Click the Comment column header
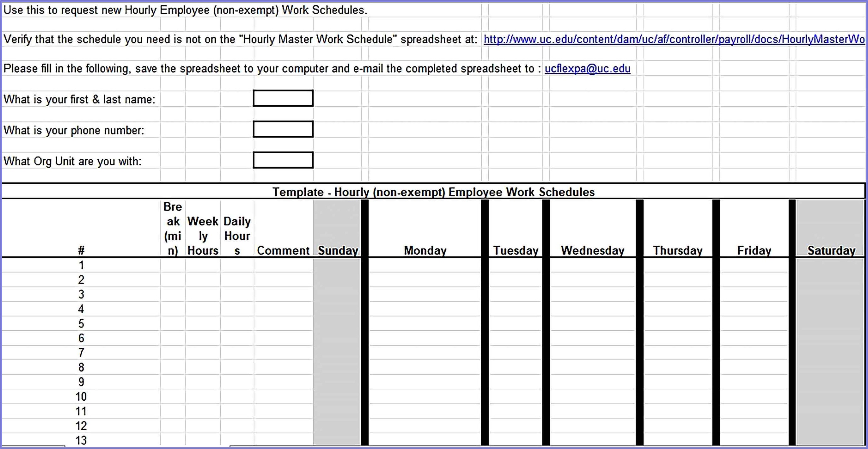Screen dimensions: 868x449 283,251
